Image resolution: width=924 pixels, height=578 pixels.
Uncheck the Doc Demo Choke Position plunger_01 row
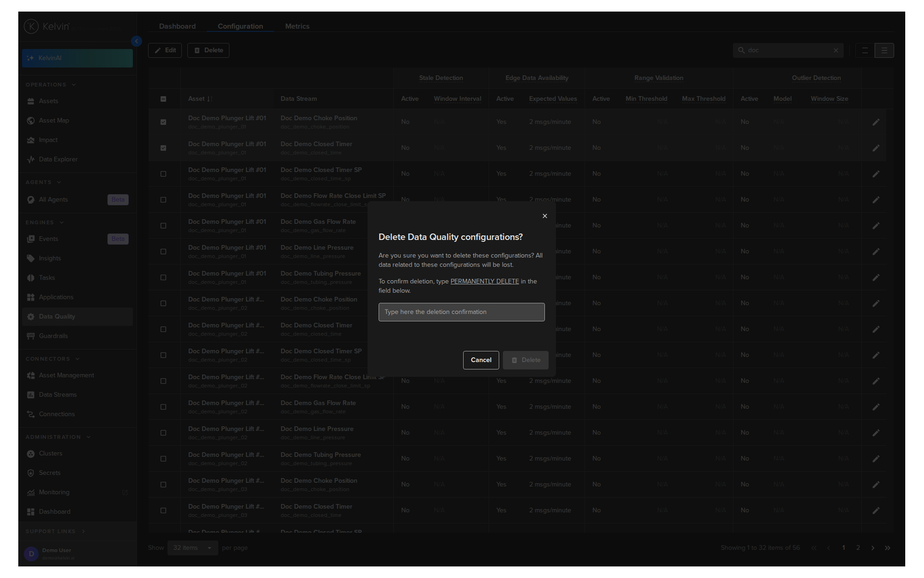163,122
